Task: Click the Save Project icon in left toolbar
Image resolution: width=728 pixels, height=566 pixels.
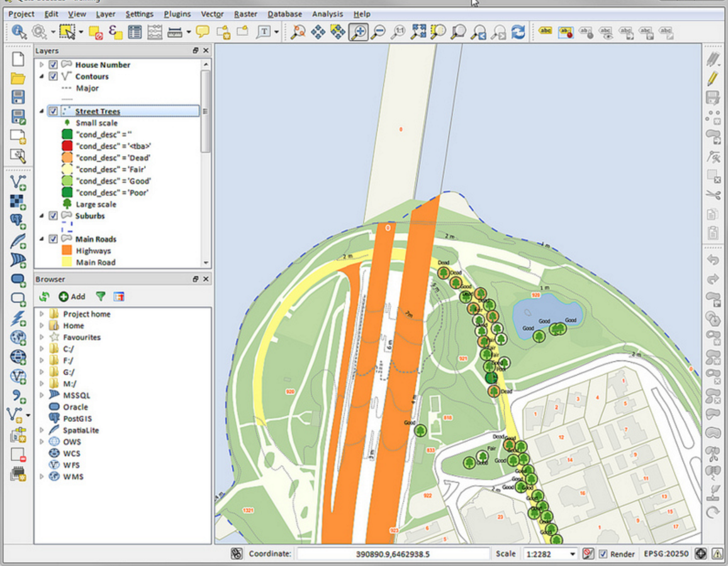Action: 18,97
